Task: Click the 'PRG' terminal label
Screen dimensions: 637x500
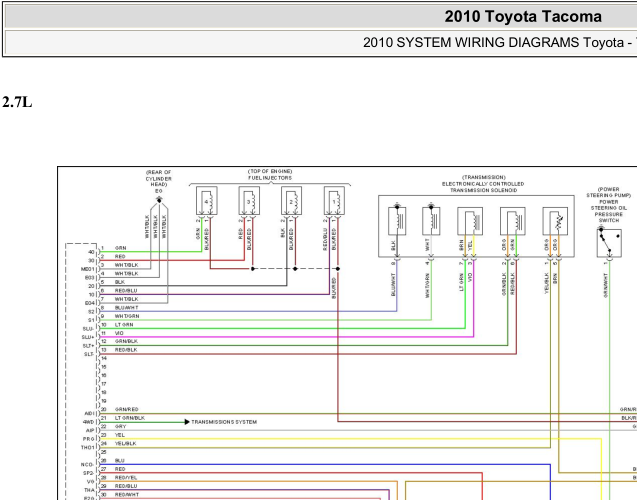Action: click(89, 439)
